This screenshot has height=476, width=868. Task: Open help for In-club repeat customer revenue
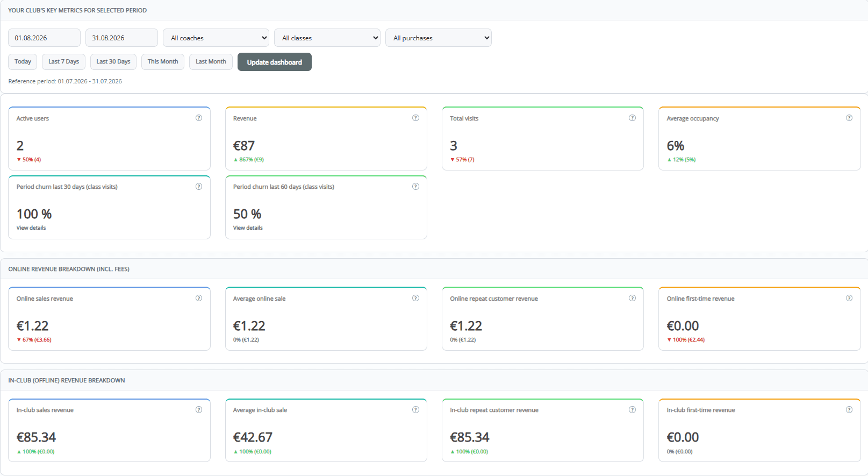pyautogui.click(x=632, y=410)
